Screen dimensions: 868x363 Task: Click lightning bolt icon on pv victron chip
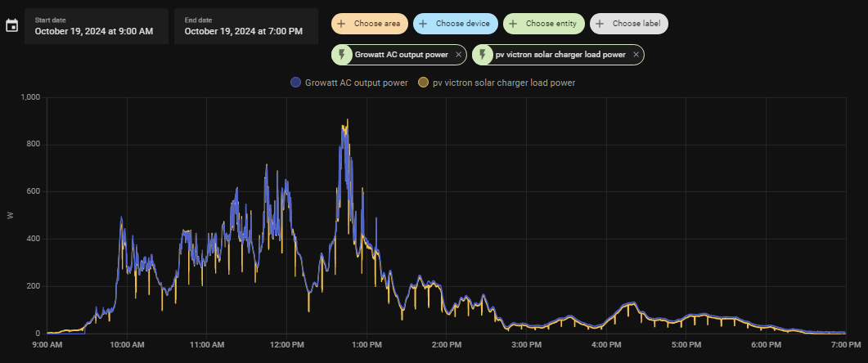click(483, 55)
